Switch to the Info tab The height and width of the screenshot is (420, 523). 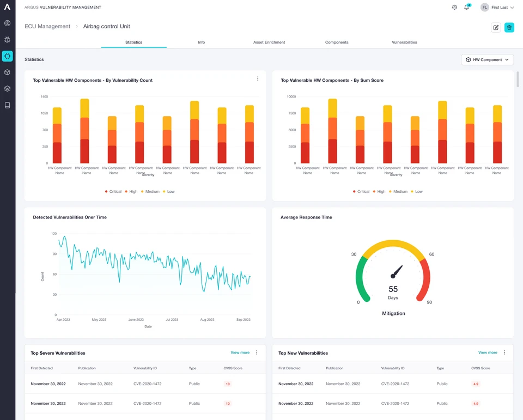[x=202, y=42]
